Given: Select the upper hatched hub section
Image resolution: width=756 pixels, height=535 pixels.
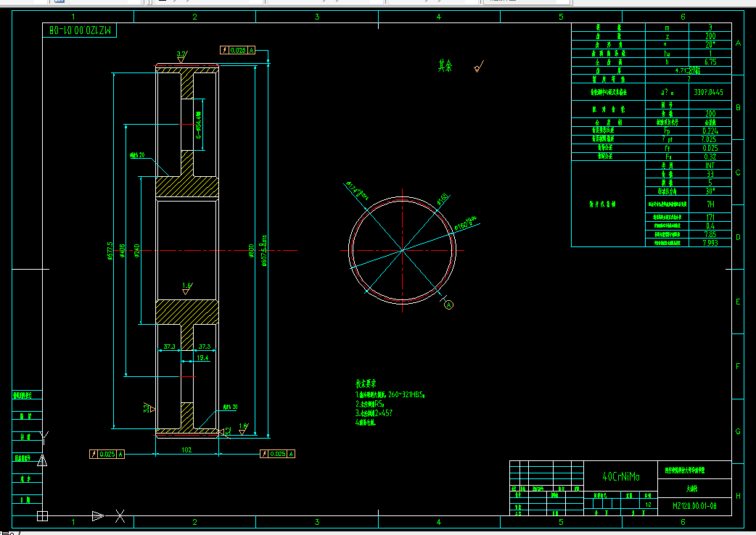Looking at the screenshot, I should [x=187, y=187].
